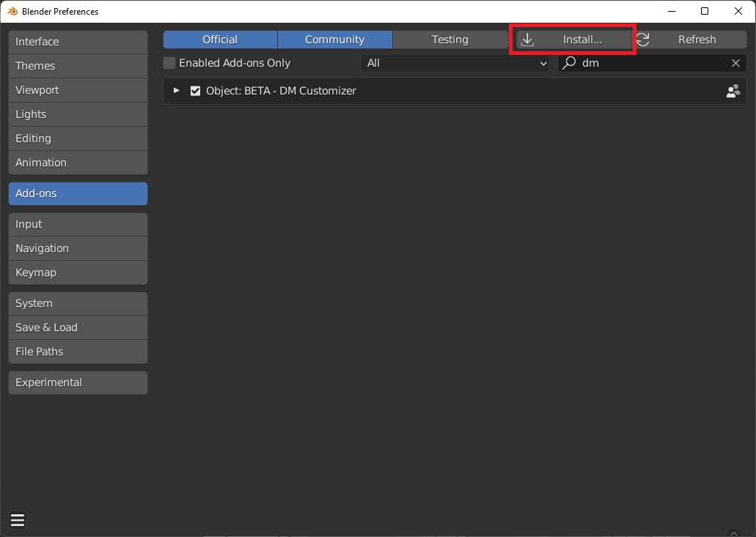The image size is (756, 537).
Task: Open Editing preferences
Action: coord(78,138)
